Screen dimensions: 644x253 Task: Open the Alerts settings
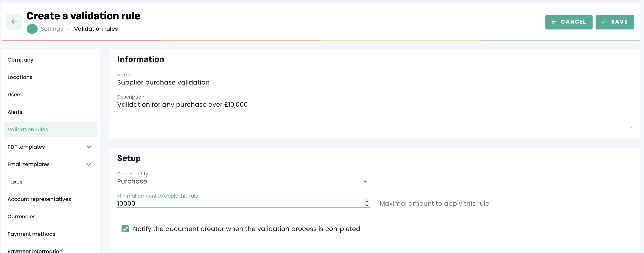coord(15,112)
